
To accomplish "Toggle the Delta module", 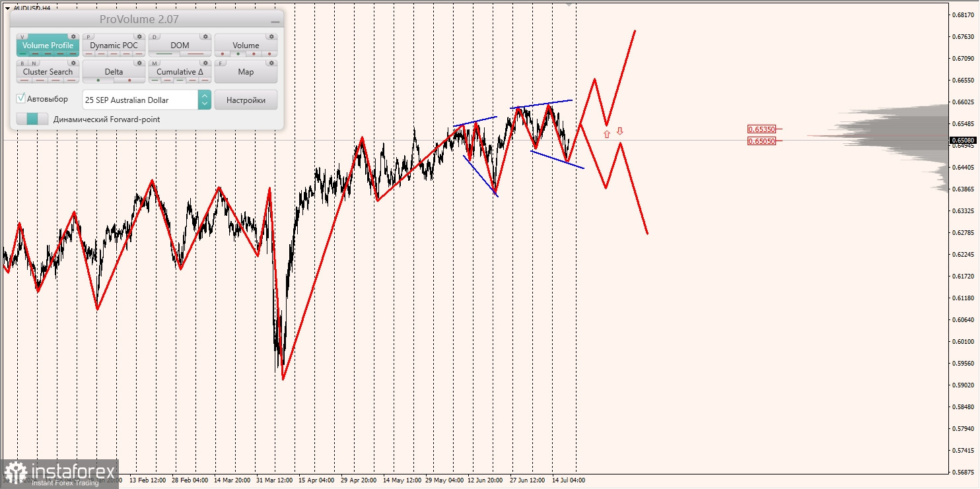I will (x=114, y=72).
